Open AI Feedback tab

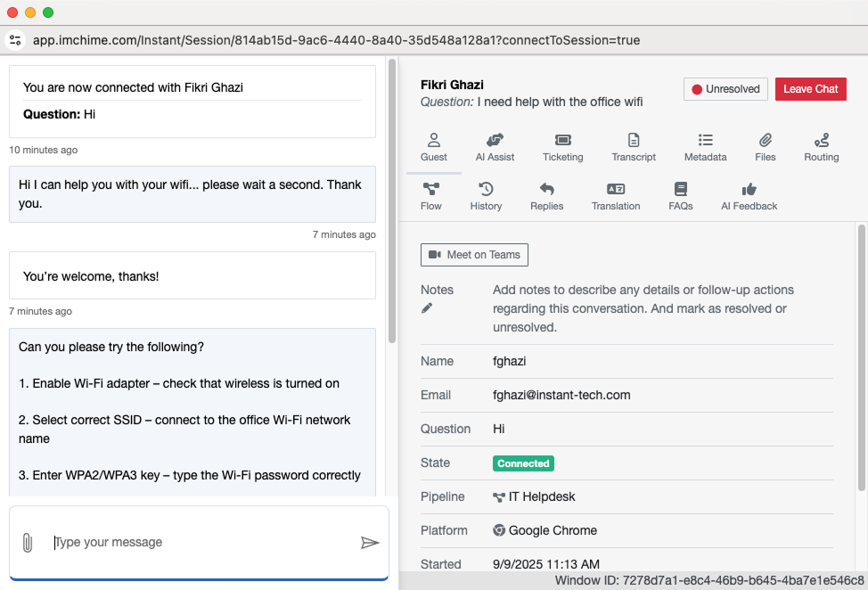(x=749, y=197)
